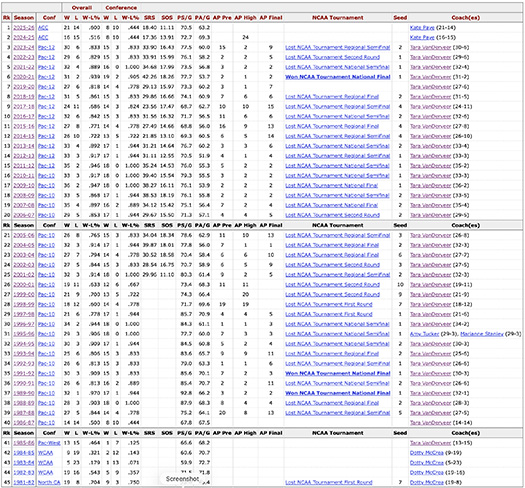Screen dimensions: 525x488
Task: Sort by SRS in the topmost header row
Action: click(x=149, y=17)
